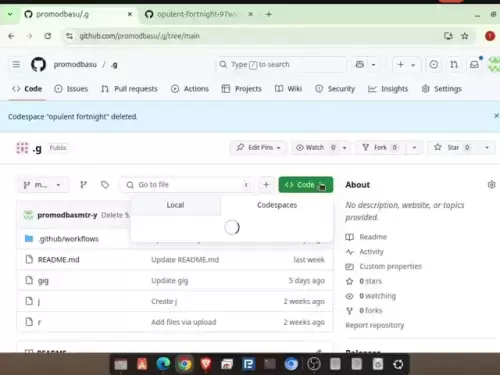Viewport: 500px width, 375px height.
Task: Open the notifications inbox icon
Action: (x=474, y=64)
